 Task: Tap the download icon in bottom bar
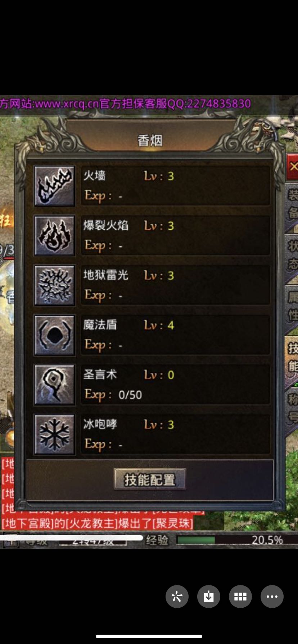pyautogui.click(x=209, y=597)
